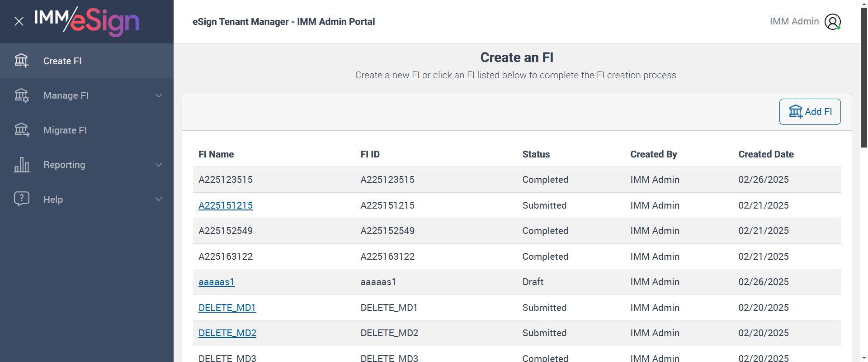Expand the Reporting submenu chevron
This screenshot has width=868, height=362.
coord(159,165)
